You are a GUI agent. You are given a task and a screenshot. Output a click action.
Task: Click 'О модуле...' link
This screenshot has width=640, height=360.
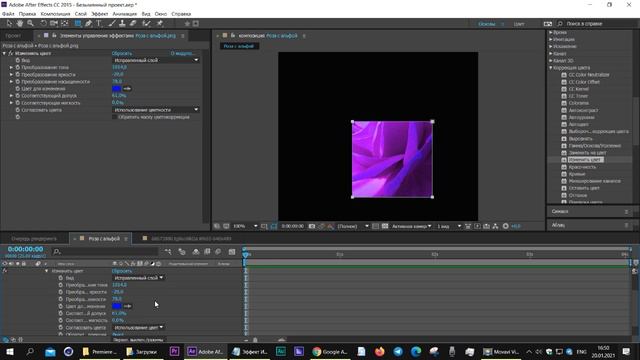click(x=182, y=53)
